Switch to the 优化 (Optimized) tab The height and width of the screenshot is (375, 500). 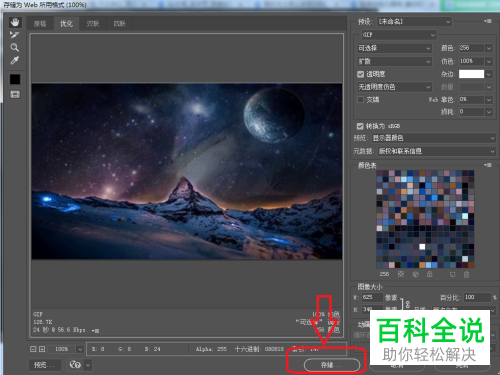pyautogui.click(x=66, y=24)
